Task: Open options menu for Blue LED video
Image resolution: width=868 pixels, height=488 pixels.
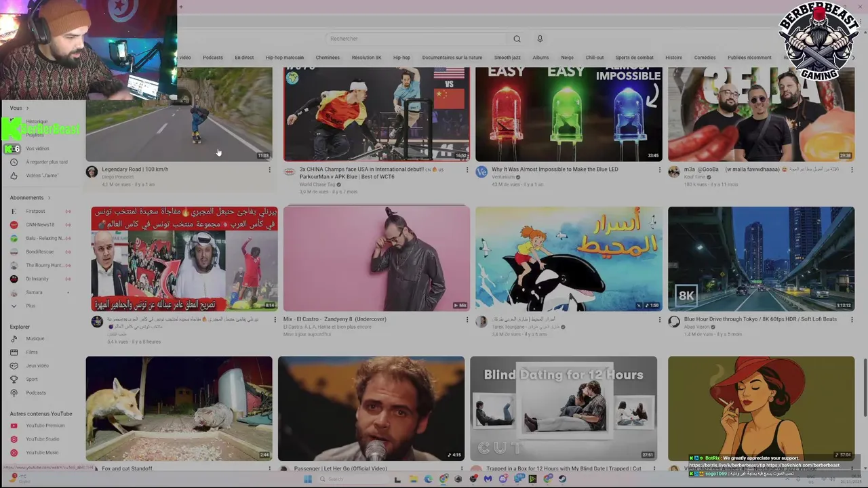Action: click(659, 170)
